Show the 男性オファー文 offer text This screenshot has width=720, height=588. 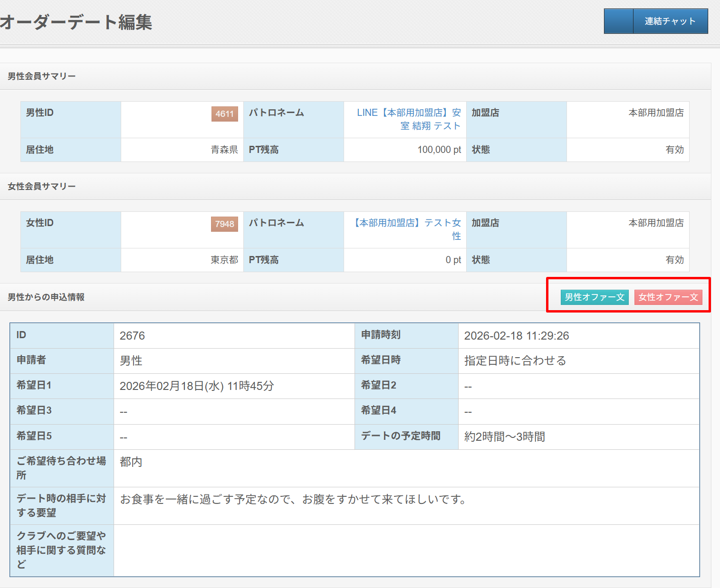click(594, 297)
